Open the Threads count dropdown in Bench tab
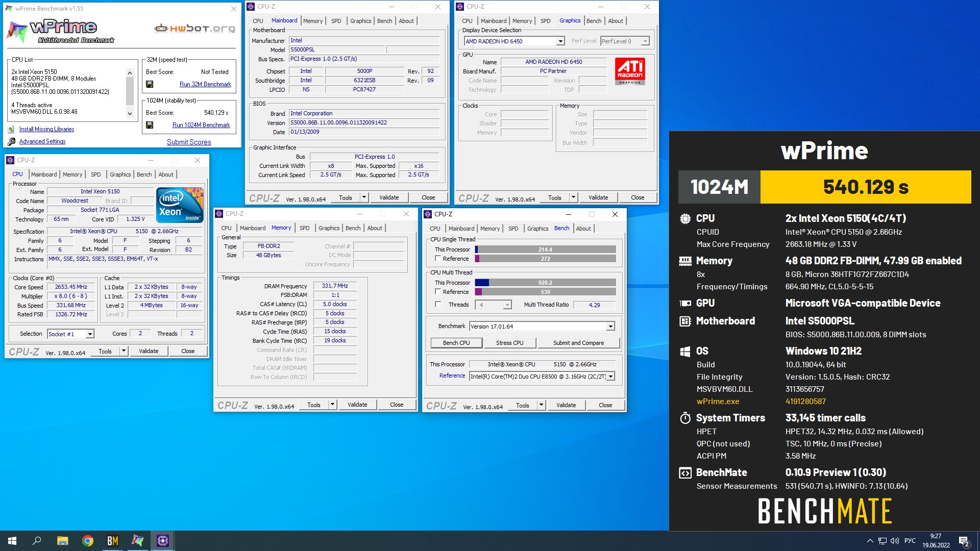This screenshot has height=551, width=980. point(507,305)
